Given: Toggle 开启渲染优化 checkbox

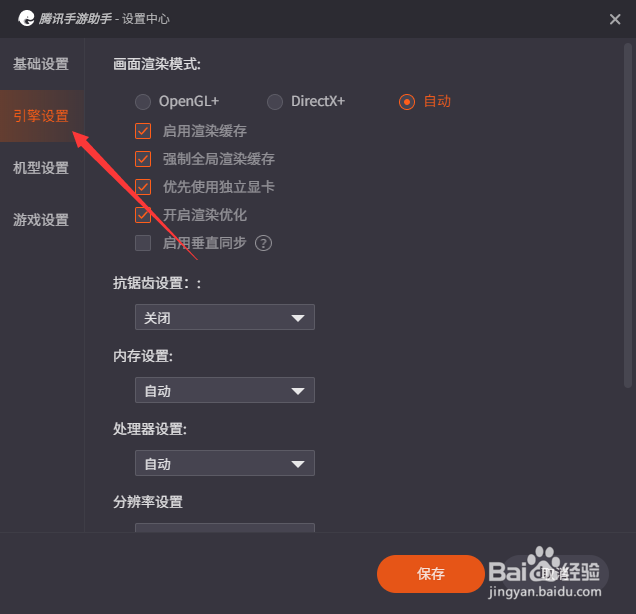Looking at the screenshot, I should click(x=143, y=215).
